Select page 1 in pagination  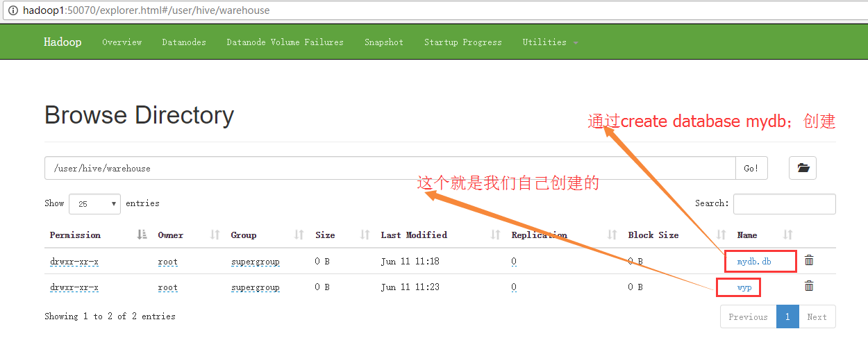point(787,316)
